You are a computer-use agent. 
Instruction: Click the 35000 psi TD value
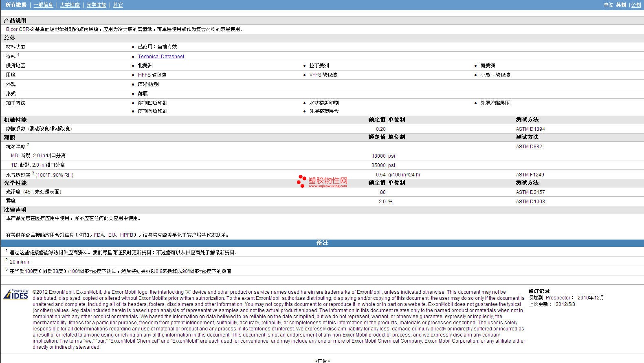click(383, 165)
